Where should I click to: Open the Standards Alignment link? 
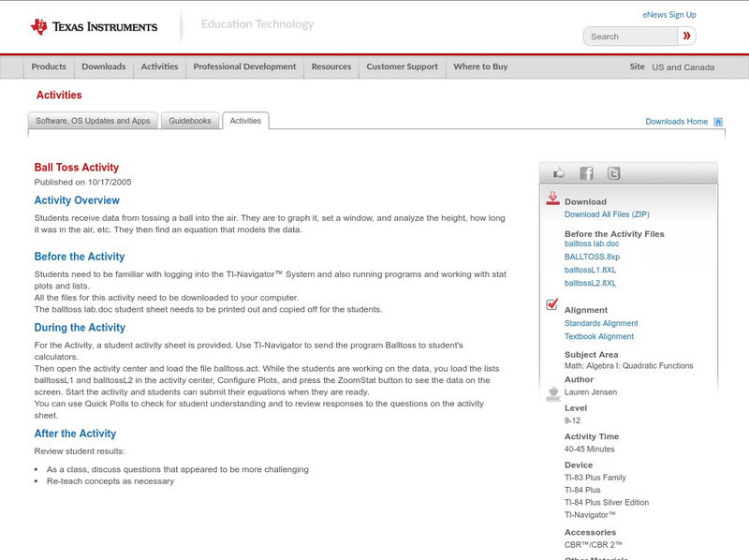(x=601, y=323)
